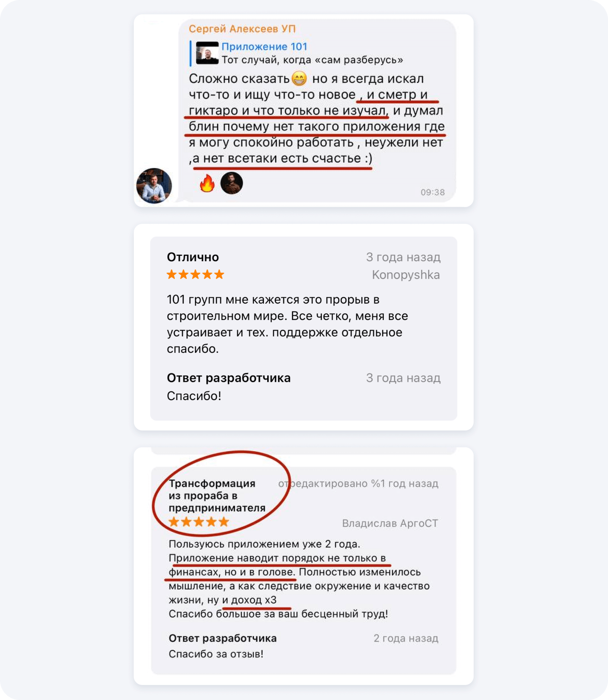Click the grinning emoji in the message
The image size is (608, 700).
coord(299,78)
